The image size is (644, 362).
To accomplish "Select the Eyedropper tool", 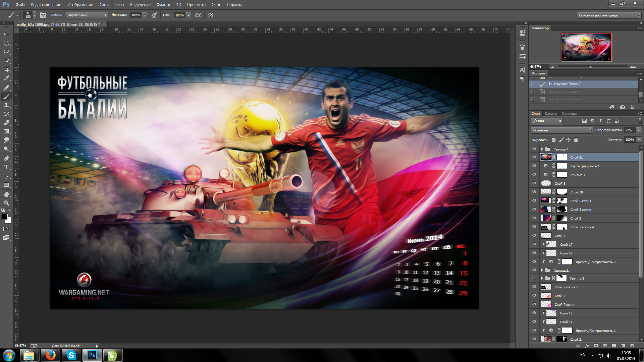I will click(6, 78).
